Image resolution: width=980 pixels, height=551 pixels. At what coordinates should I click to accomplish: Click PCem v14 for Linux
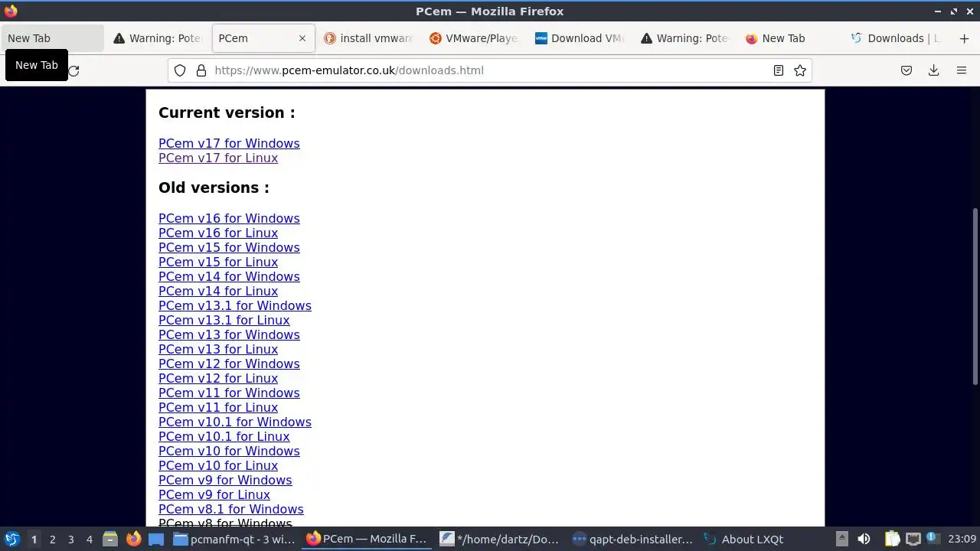point(218,292)
